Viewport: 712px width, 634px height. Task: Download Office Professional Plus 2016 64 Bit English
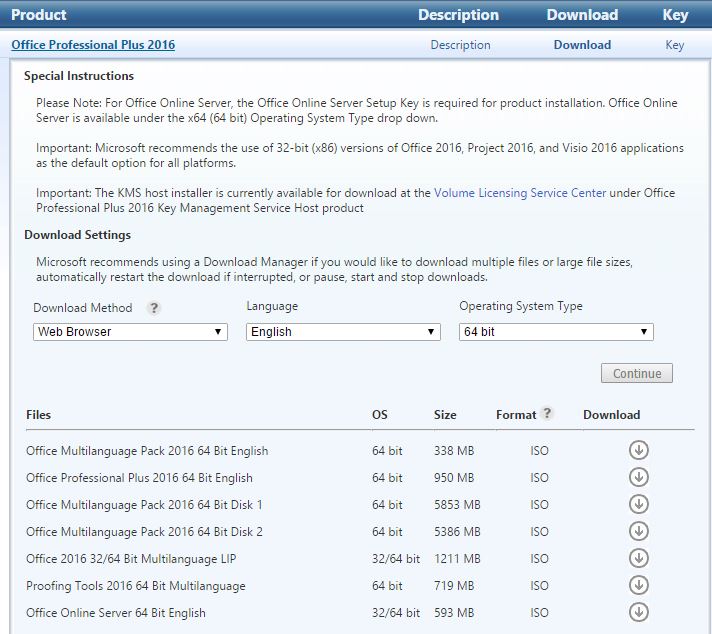click(x=638, y=477)
